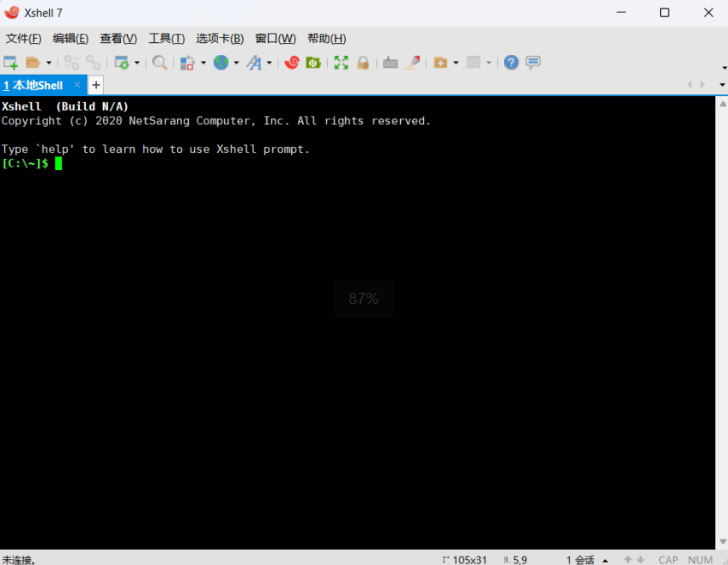Open the session search Find icon
Image resolution: width=728 pixels, height=565 pixels.
coord(158,62)
